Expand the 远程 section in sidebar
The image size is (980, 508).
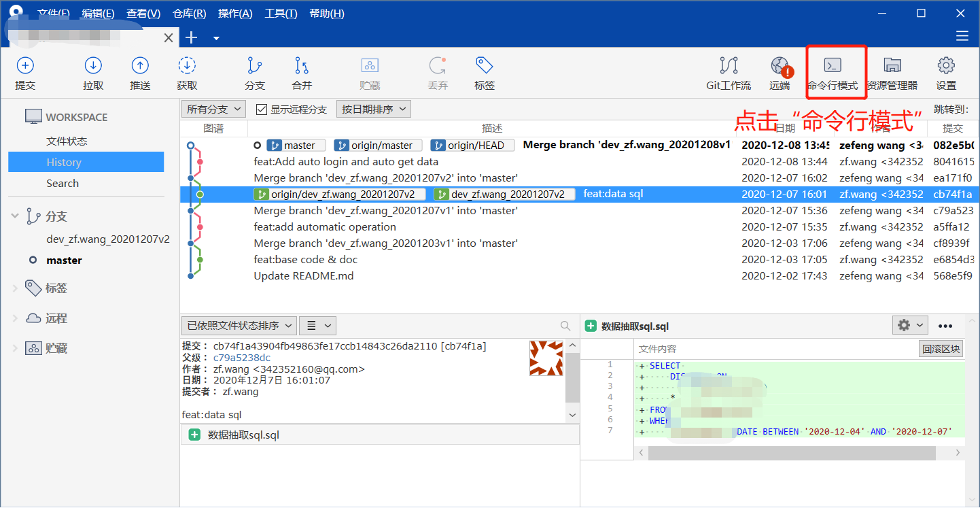point(15,318)
